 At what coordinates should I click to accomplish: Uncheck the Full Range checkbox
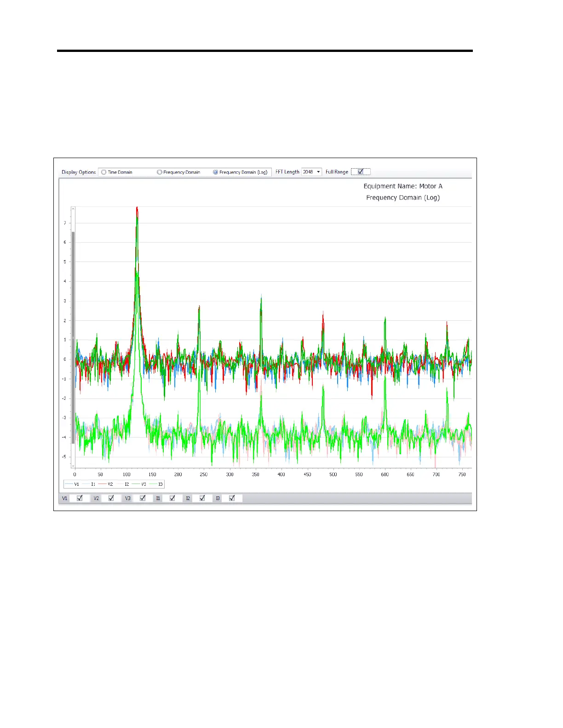tap(361, 172)
